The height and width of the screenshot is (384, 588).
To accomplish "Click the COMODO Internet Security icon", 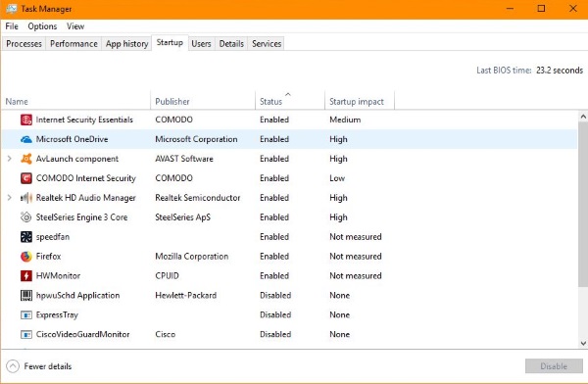I will click(x=25, y=178).
